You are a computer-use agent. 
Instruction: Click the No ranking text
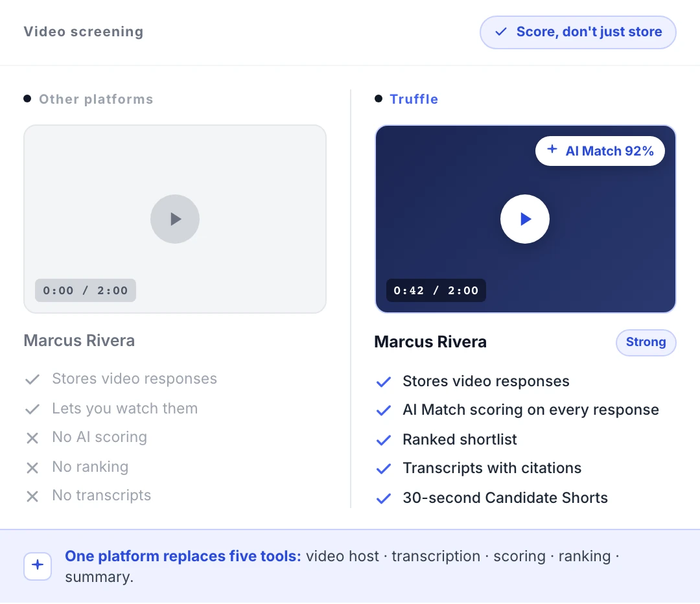(90, 467)
